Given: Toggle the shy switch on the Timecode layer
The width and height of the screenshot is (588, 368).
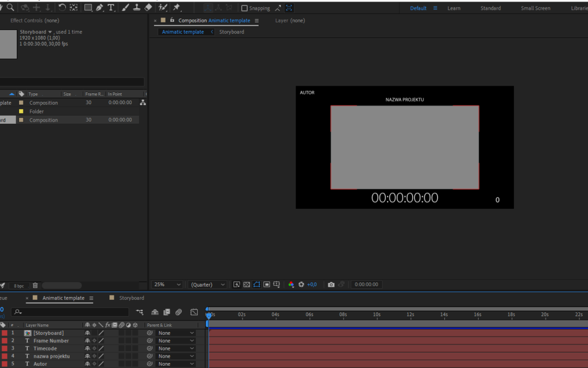Looking at the screenshot, I should 87,348.
